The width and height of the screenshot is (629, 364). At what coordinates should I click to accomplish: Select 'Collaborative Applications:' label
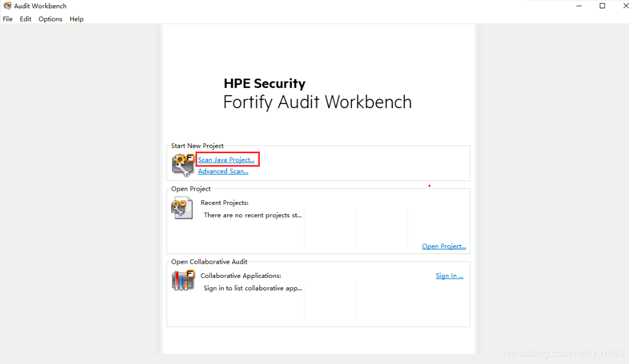241,276
